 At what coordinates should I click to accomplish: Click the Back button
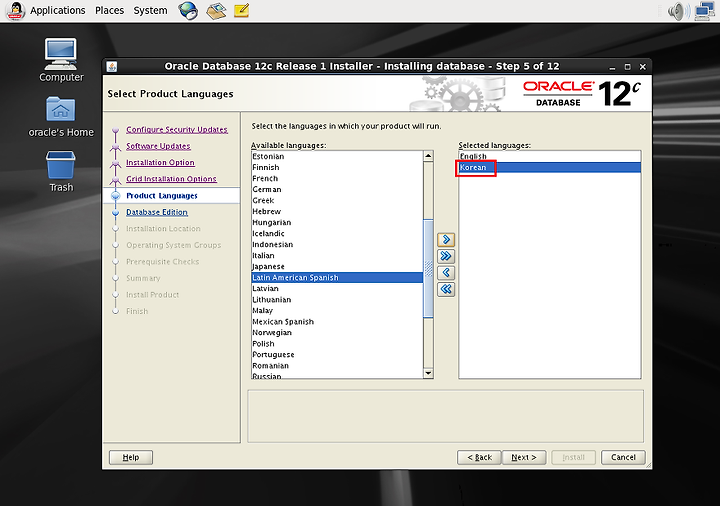(x=479, y=457)
